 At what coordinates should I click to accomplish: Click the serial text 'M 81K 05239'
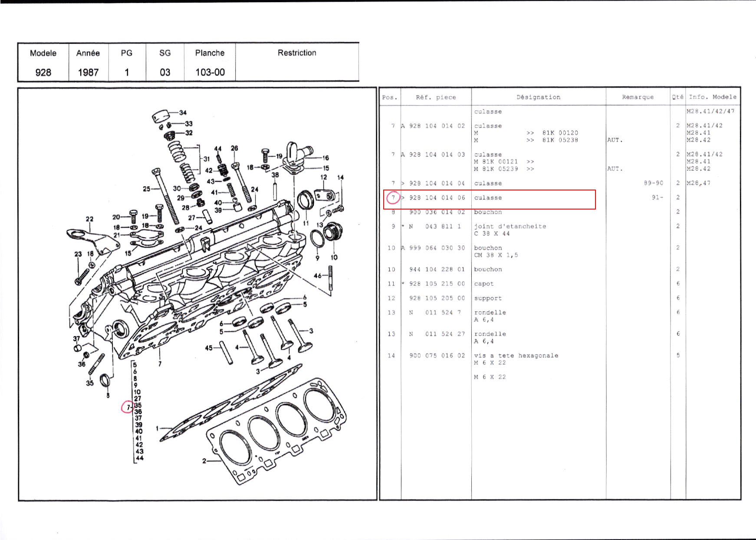pos(496,169)
